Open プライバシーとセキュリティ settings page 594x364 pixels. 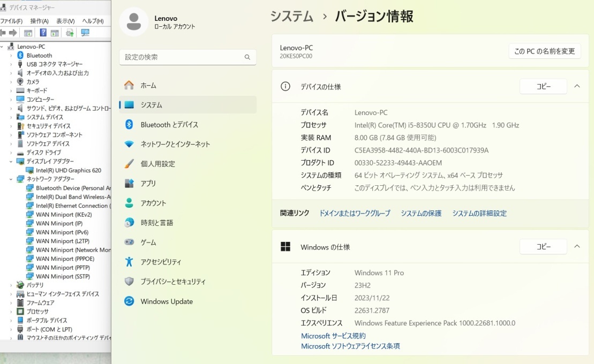(187, 282)
